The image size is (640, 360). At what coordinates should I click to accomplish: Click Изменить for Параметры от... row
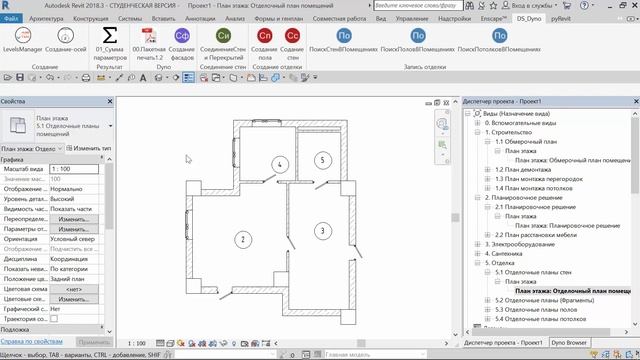[x=73, y=229]
